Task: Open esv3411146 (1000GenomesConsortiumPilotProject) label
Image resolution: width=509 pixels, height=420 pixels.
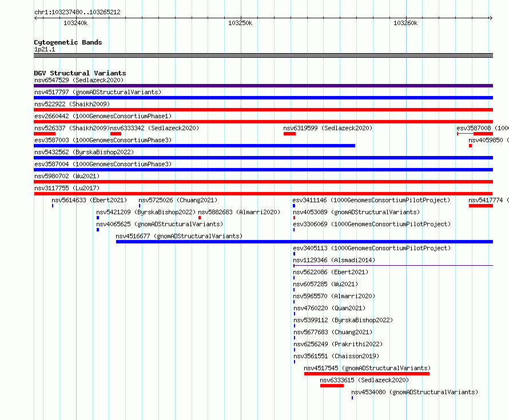Action: [371, 200]
